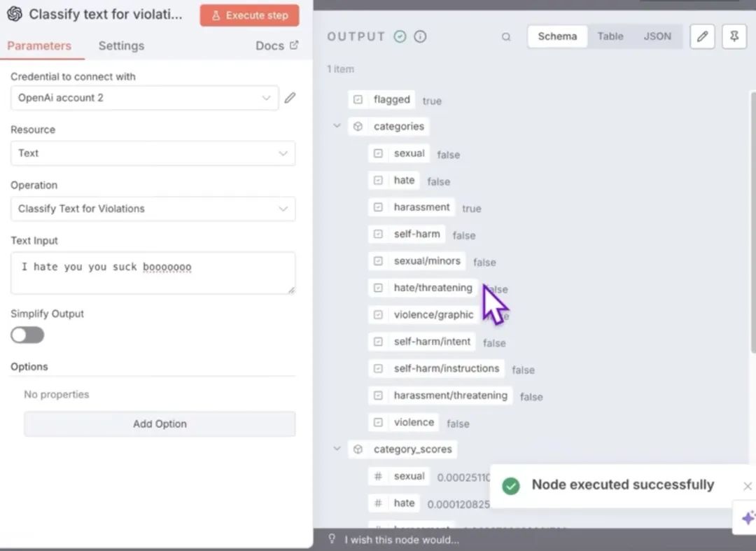Switch output view to Table

(610, 36)
